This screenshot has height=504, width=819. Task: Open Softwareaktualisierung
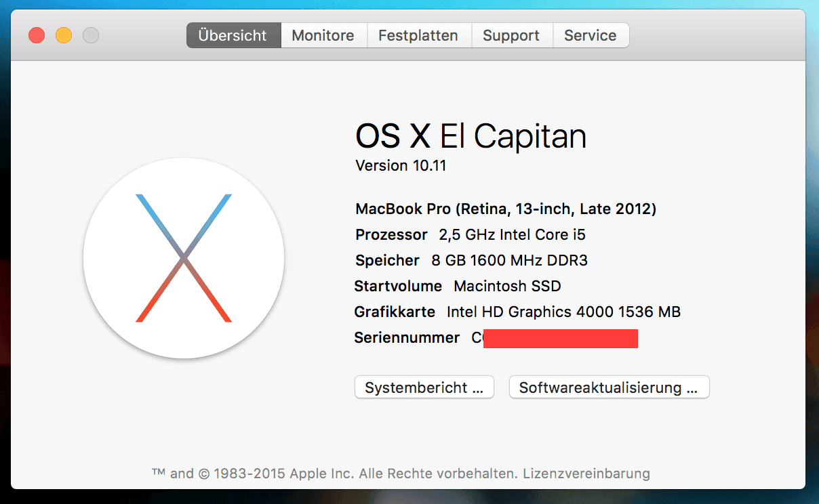[609, 387]
